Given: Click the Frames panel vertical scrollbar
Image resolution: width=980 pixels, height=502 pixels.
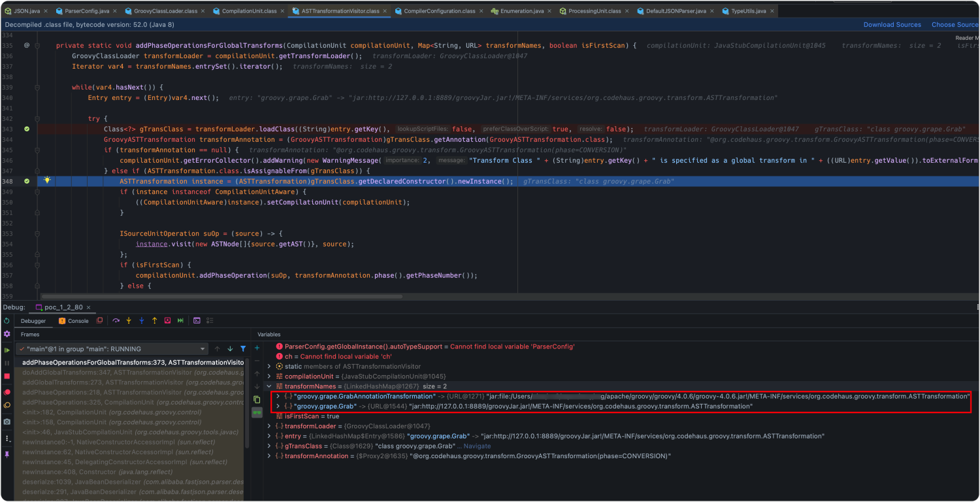Looking at the screenshot, I should coord(247,402).
